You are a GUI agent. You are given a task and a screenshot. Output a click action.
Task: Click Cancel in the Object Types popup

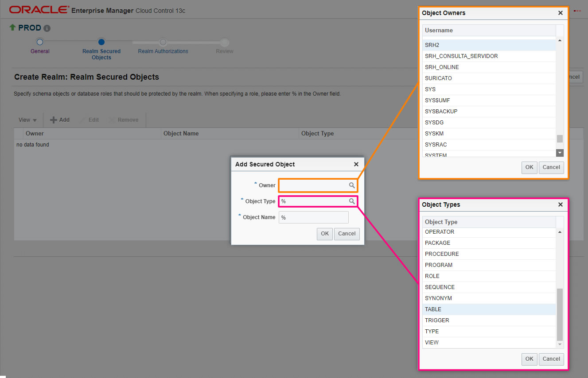click(551, 359)
